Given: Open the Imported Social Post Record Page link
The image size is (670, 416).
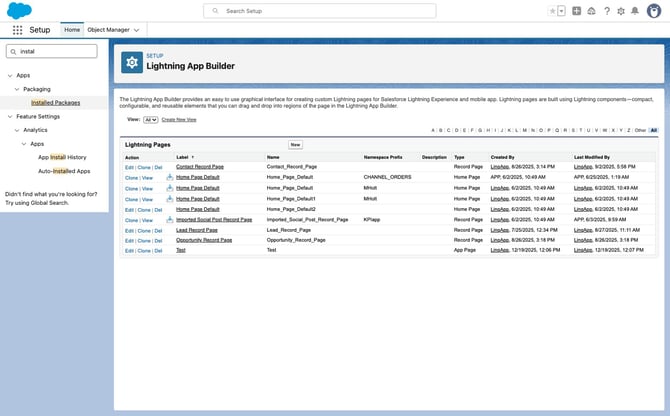Looking at the screenshot, I should tap(214, 220).
